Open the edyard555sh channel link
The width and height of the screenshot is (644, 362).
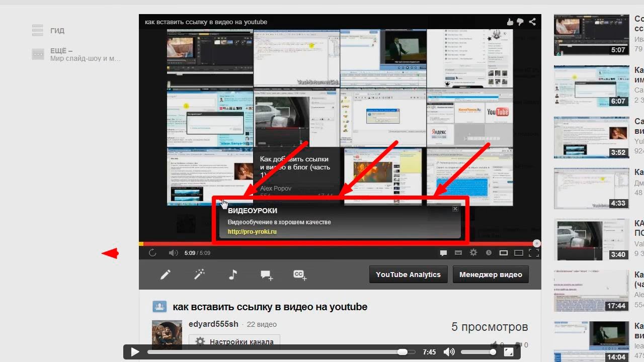click(x=213, y=324)
